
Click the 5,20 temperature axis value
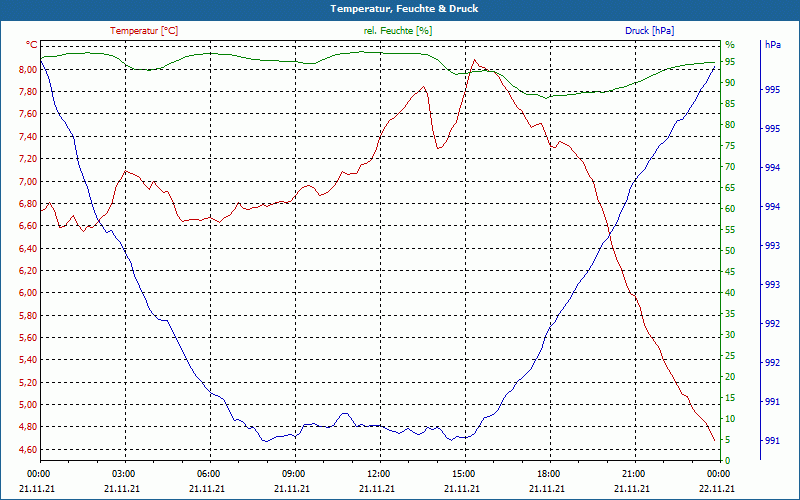pos(28,383)
